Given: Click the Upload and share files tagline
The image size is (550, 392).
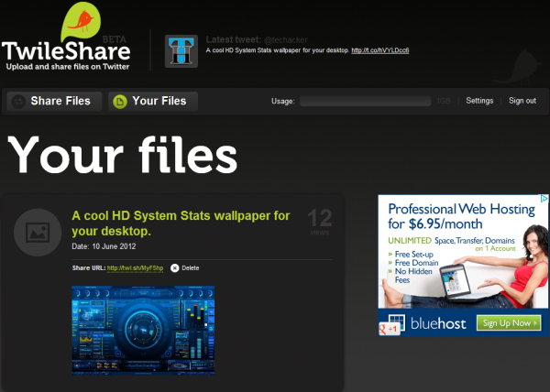Looking at the screenshot, I should coord(68,67).
